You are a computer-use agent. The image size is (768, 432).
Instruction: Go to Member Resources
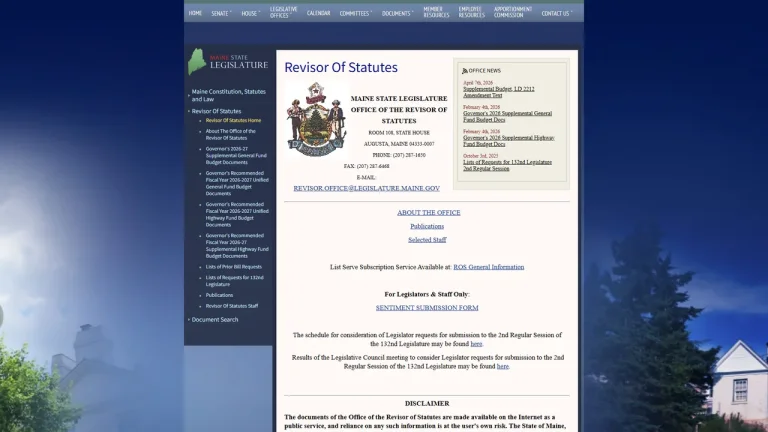[436, 12]
